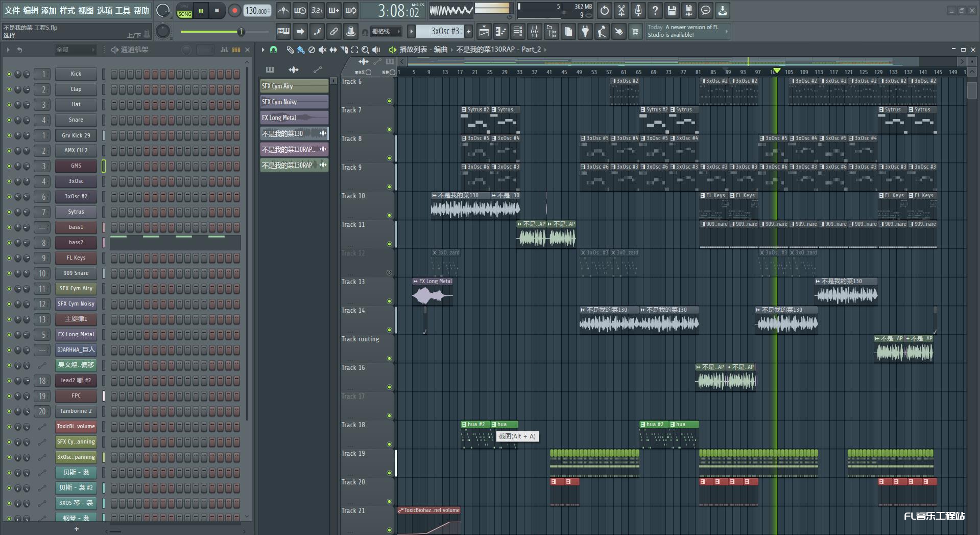
Task: Select the slice tool in playlist
Action: 344,50
